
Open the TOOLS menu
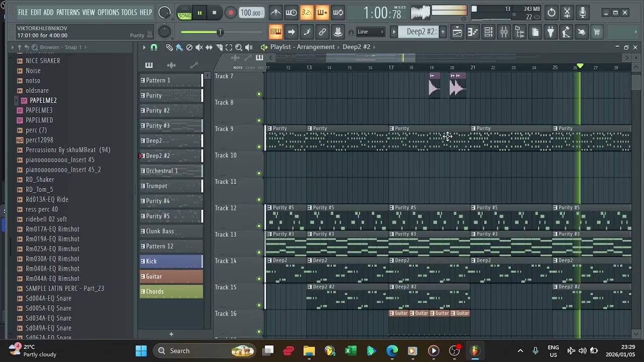129,13
